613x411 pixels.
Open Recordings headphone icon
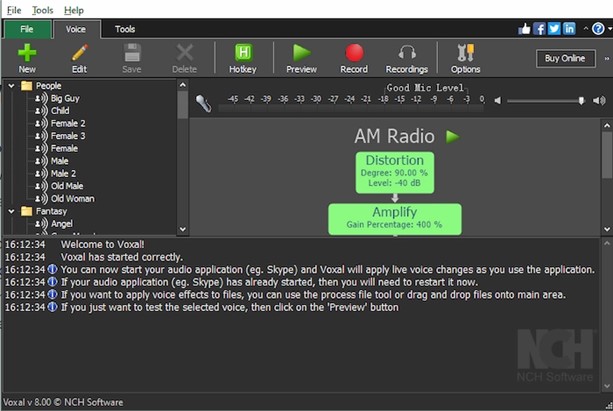coord(407,59)
